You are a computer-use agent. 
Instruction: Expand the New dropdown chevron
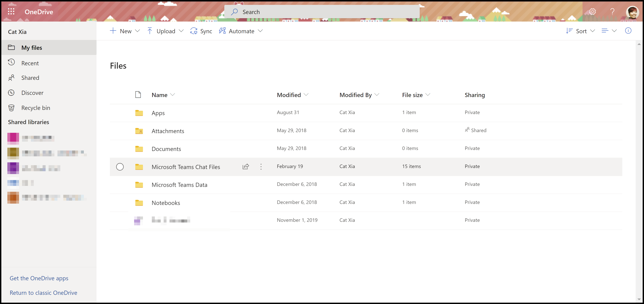pos(137,31)
